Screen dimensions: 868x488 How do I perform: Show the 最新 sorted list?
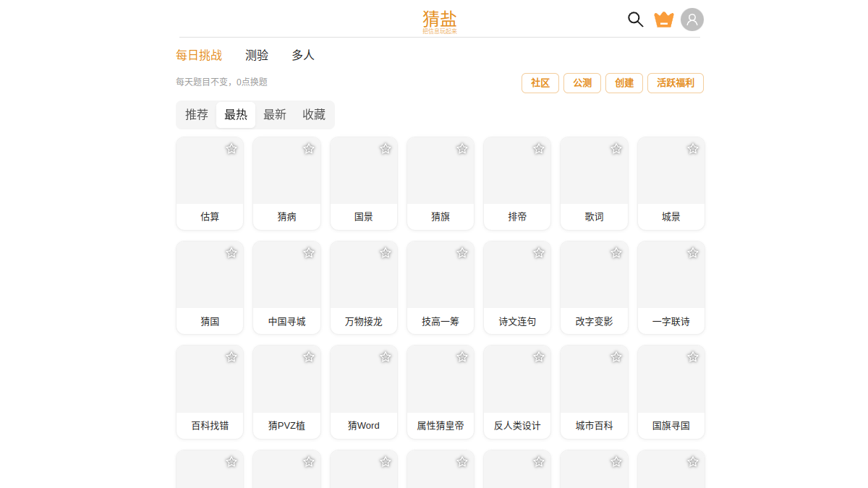(275, 115)
